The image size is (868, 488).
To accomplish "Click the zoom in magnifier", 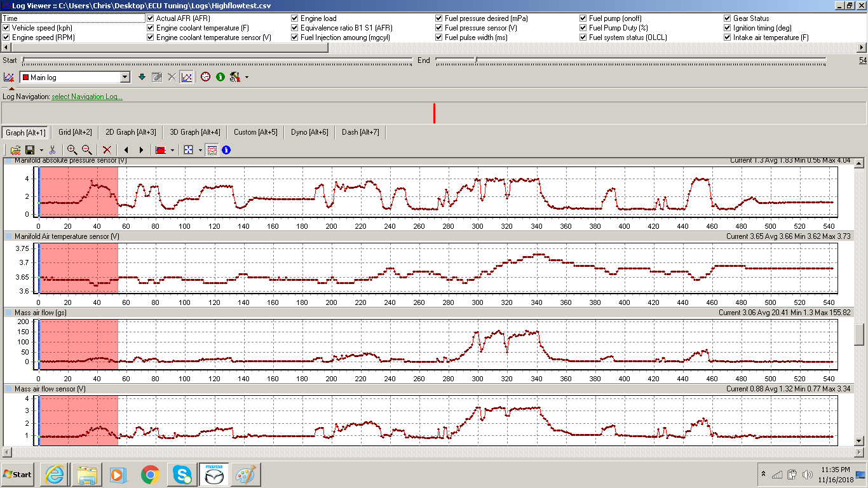I will pyautogui.click(x=72, y=150).
